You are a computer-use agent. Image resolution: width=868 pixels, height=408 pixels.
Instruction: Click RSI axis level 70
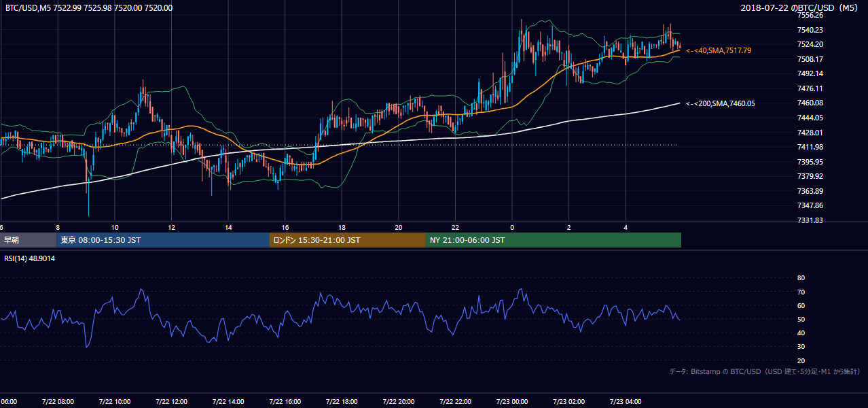tap(801, 292)
